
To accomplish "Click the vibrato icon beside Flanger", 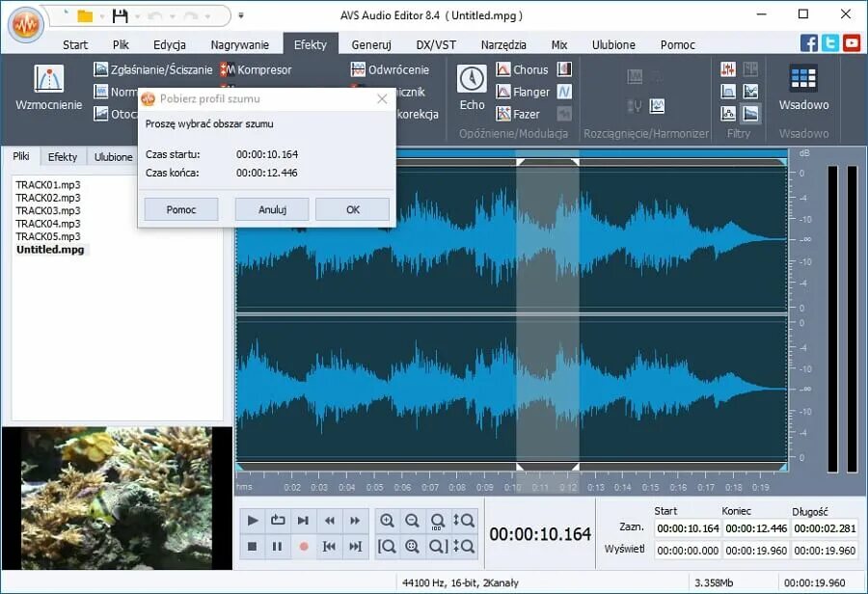I will pos(564,92).
